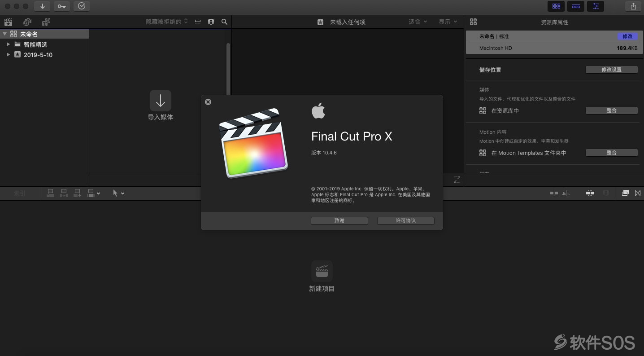Screen dimensions: 644x356
Task: Expand the 智能精选 folder triangle
Action: 8,44
